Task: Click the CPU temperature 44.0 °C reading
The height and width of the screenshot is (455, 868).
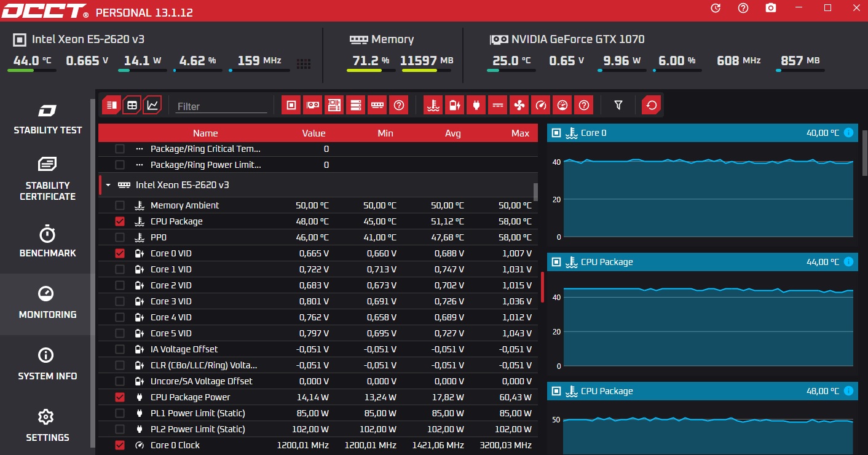Action: [32, 61]
